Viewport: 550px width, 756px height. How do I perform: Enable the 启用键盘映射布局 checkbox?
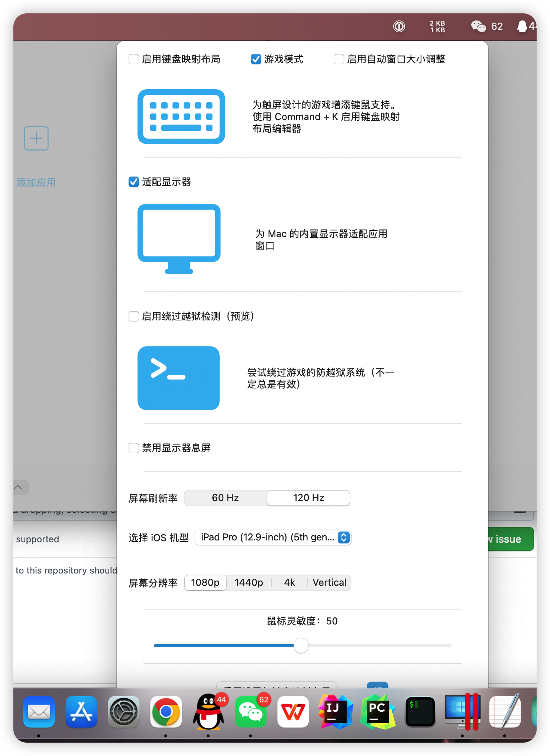pyautogui.click(x=134, y=59)
